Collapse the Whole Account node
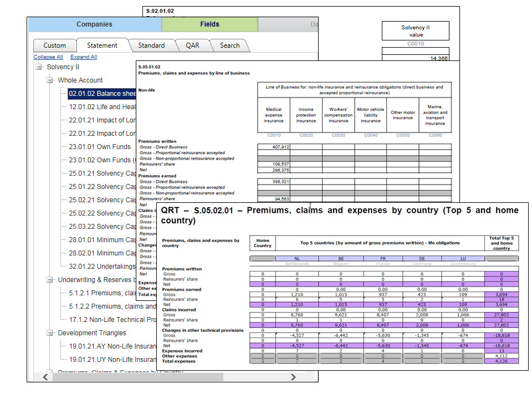The image size is (532, 399). tap(49, 80)
